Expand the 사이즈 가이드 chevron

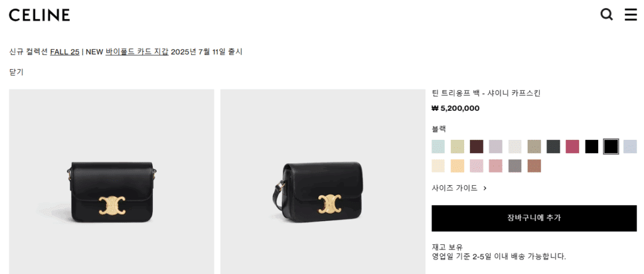(x=485, y=188)
